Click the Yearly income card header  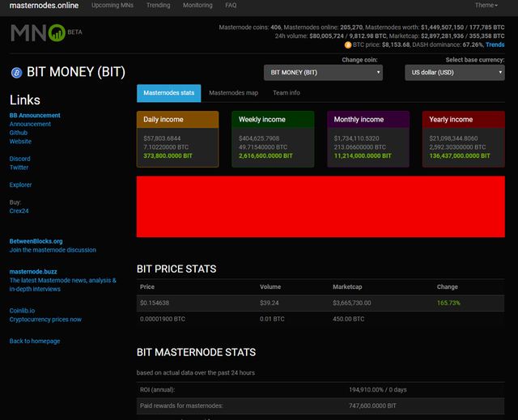[x=464, y=120]
